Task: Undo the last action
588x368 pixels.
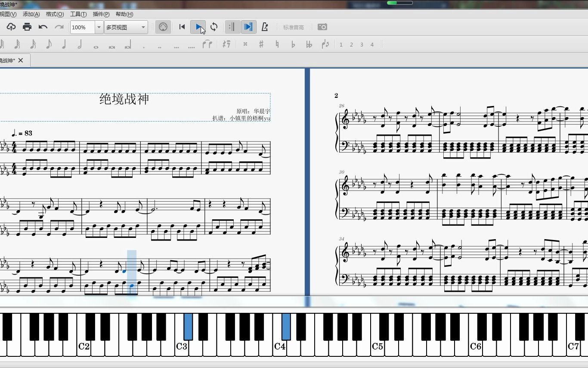Action: (43, 27)
